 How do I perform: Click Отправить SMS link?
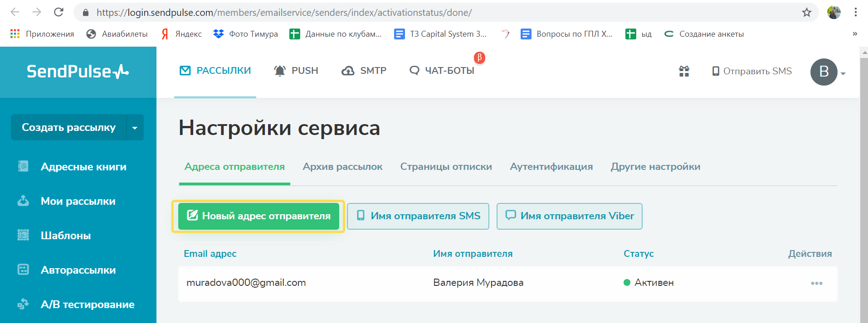(x=752, y=71)
